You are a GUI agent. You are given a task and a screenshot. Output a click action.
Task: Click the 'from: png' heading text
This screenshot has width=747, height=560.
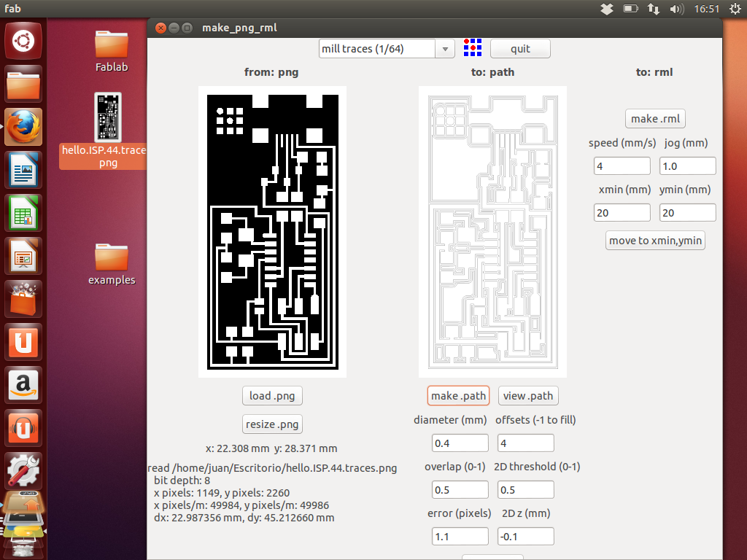pos(271,72)
